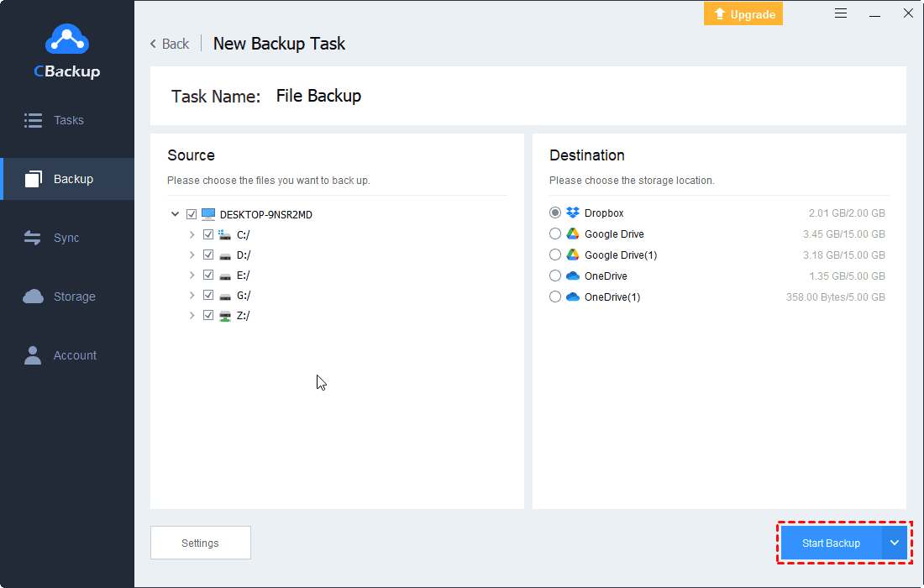Open the Account section

point(67,354)
